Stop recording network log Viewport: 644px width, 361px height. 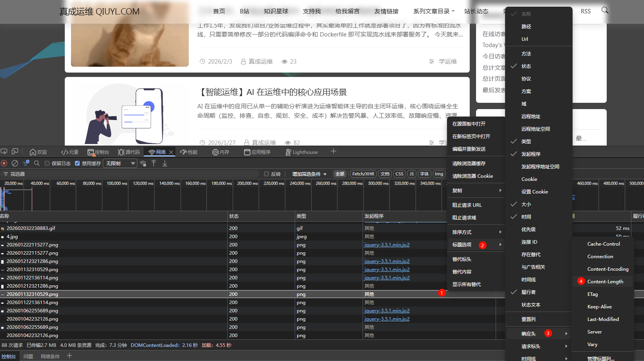[x=4, y=163]
